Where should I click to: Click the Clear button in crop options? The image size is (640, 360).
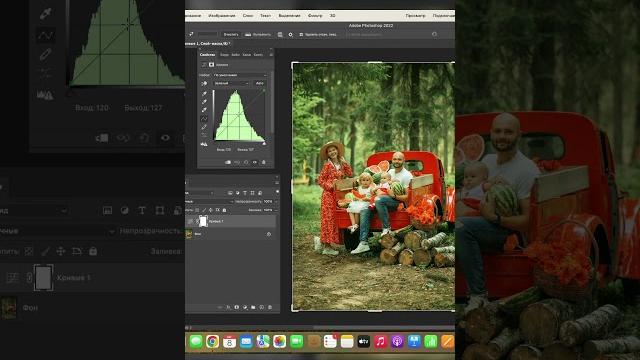point(231,35)
